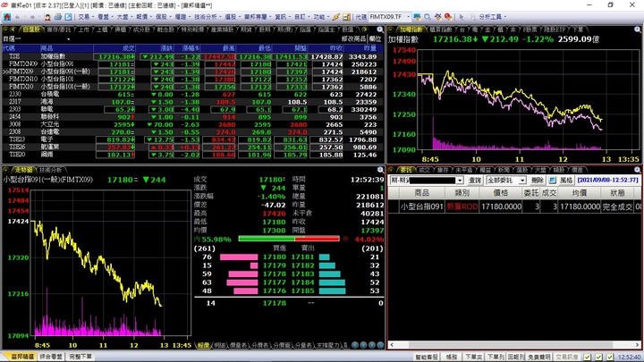Switch to the 成交 tab in order panel
Image resolution: width=644 pixels, height=362 pixels.
[424, 170]
